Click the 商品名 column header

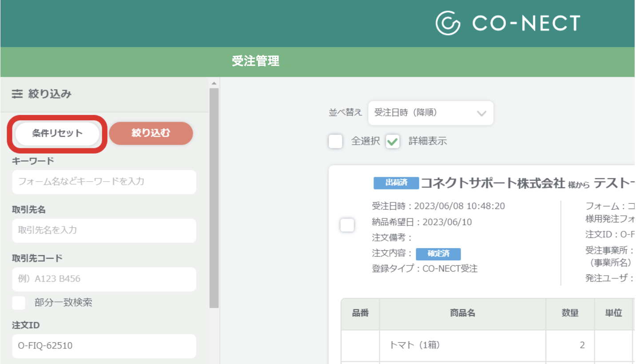pos(463,313)
